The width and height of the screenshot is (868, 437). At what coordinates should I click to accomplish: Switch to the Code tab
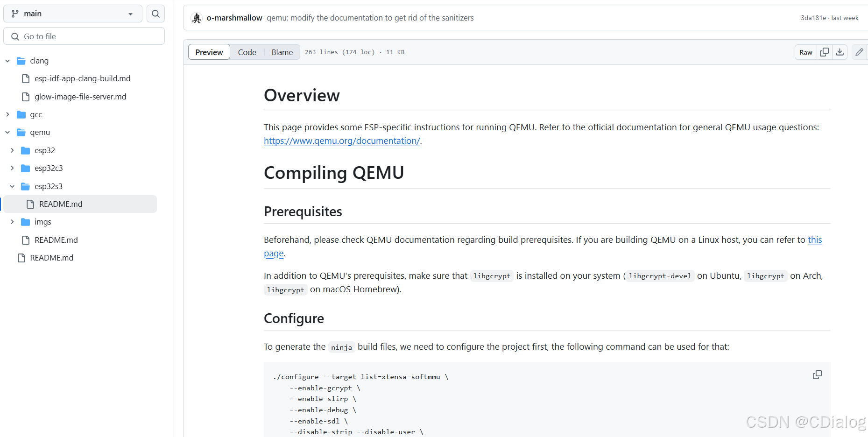pos(247,52)
